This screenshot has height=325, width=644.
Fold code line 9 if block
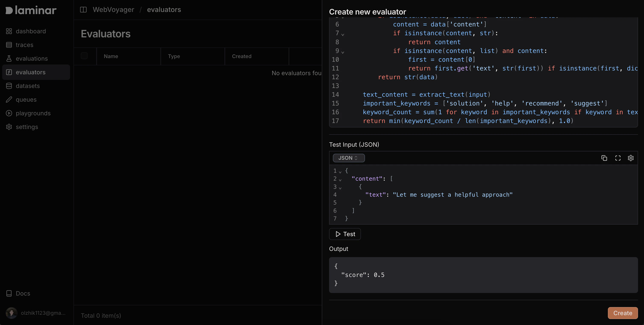tap(343, 52)
